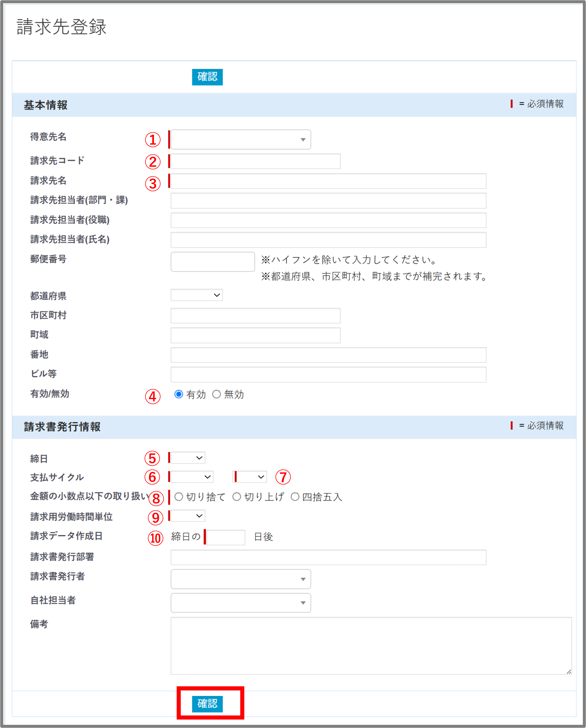
Task: Open the first 支払サイクル dropdown
Action: point(192,477)
